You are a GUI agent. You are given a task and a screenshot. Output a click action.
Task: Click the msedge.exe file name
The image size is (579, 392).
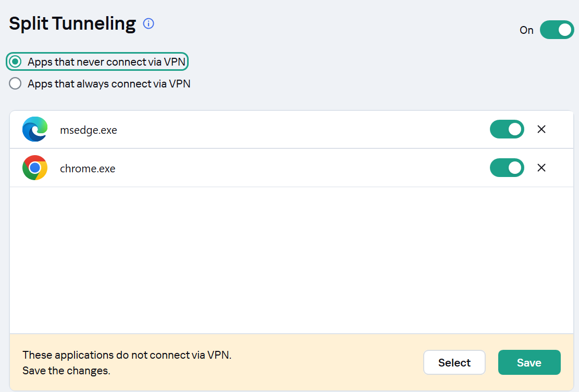pyautogui.click(x=89, y=130)
